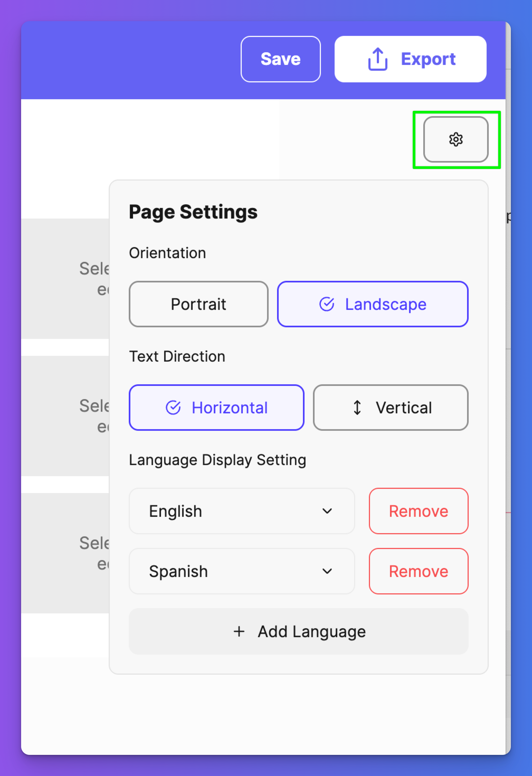Click the gear settings icon button
The width and height of the screenshot is (532, 776).
[x=455, y=140]
